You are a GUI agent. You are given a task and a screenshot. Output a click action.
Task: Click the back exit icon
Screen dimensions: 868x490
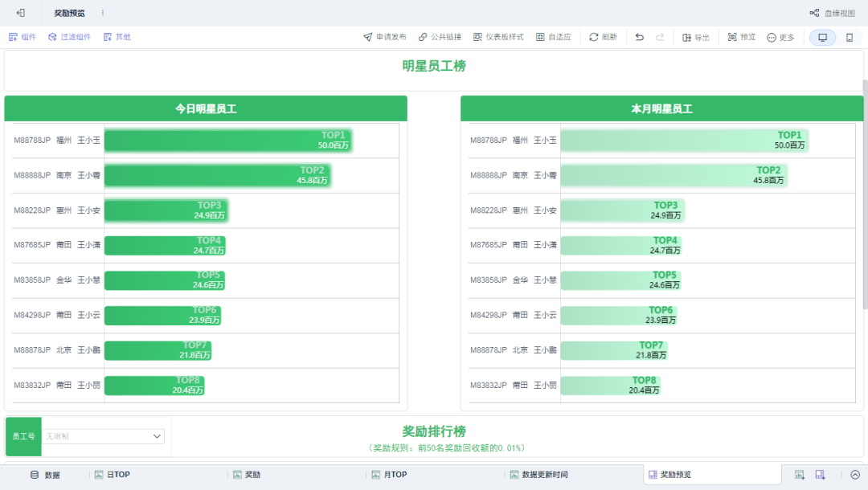tap(20, 13)
